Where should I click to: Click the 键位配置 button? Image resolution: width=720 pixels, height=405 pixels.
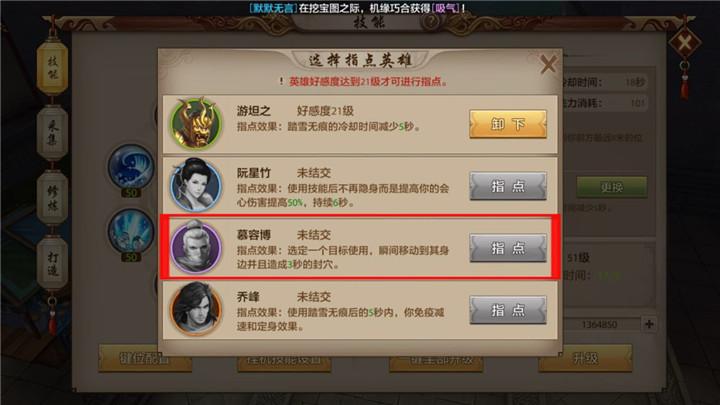pos(145,358)
